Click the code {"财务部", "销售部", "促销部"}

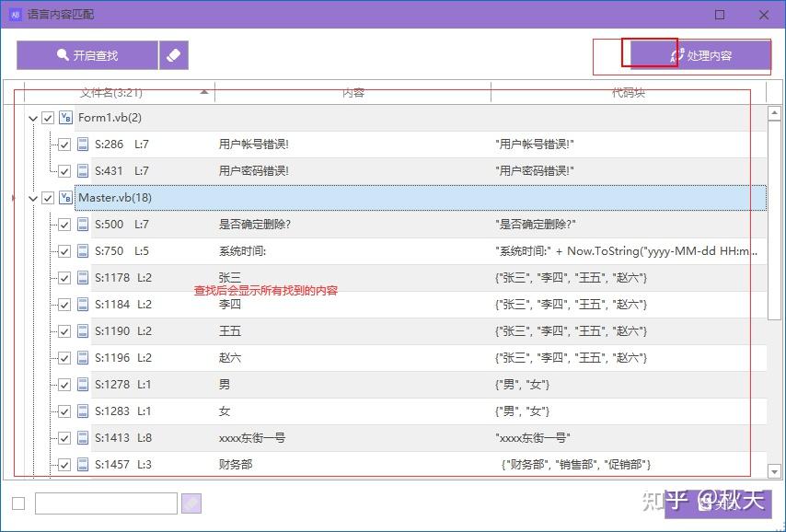click(x=576, y=465)
